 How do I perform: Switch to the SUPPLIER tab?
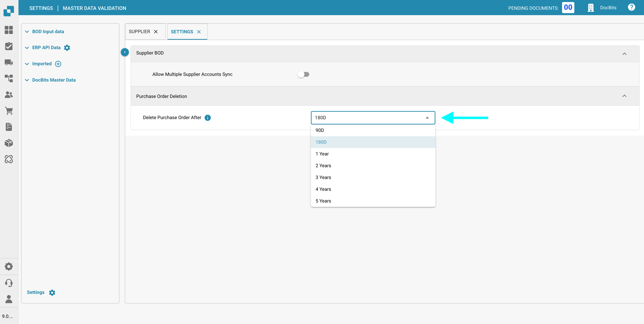pyautogui.click(x=139, y=32)
